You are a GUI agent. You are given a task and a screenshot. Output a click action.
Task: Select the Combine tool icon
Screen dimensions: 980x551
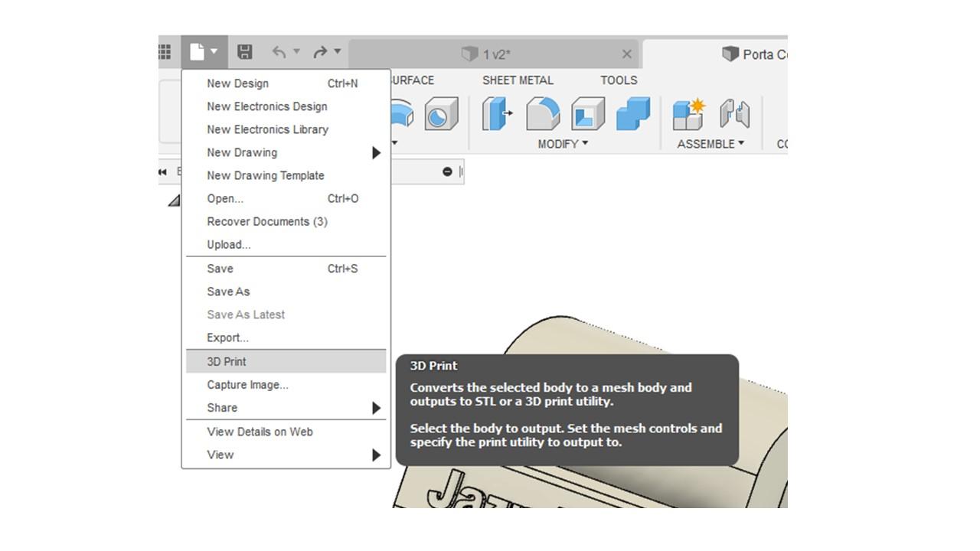(x=633, y=114)
